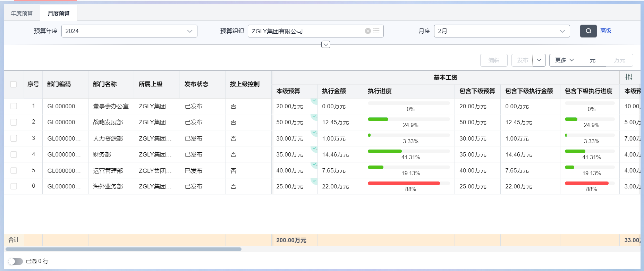Viewport: 644px width, 271px height.
Task: Click 运营管理部 19.13% execution progress bar
Action: click(x=409, y=167)
